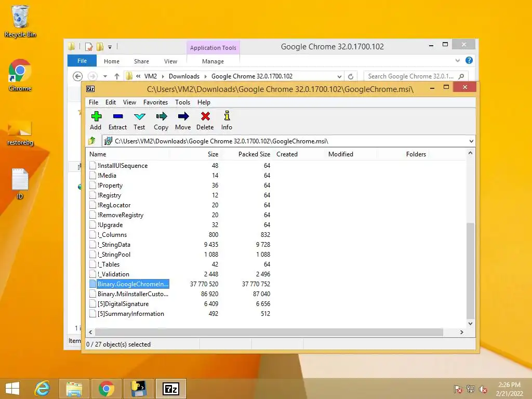
Task: Click the Downloads breadcrumb in Explorer
Action: coord(184,76)
